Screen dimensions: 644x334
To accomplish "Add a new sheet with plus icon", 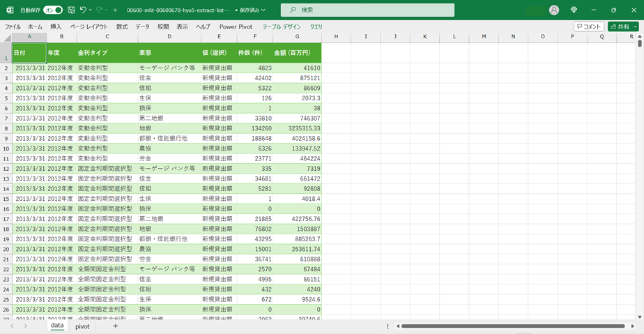I will (x=115, y=326).
